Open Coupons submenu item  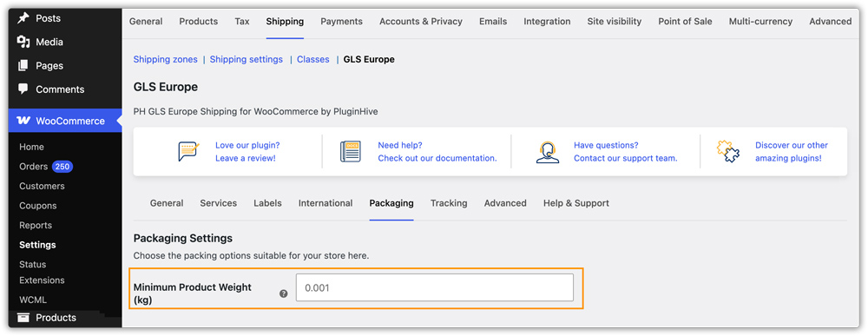click(38, 206)
